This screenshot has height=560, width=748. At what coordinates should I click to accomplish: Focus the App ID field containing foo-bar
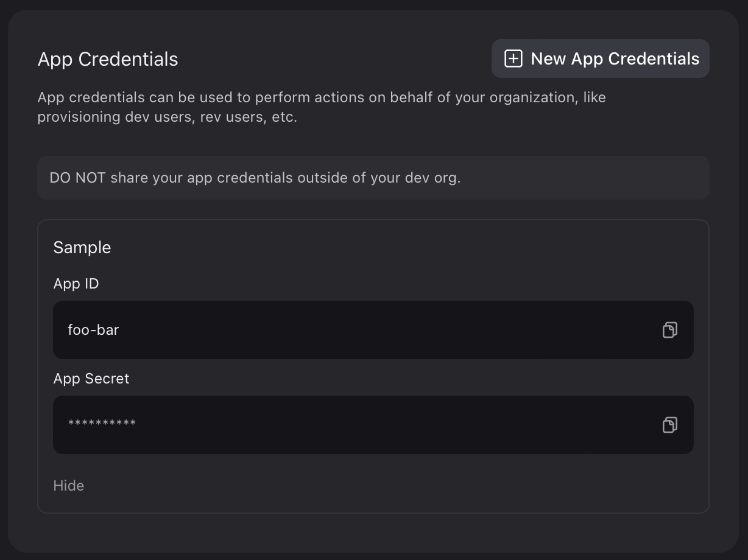click(x=373, y=329)
